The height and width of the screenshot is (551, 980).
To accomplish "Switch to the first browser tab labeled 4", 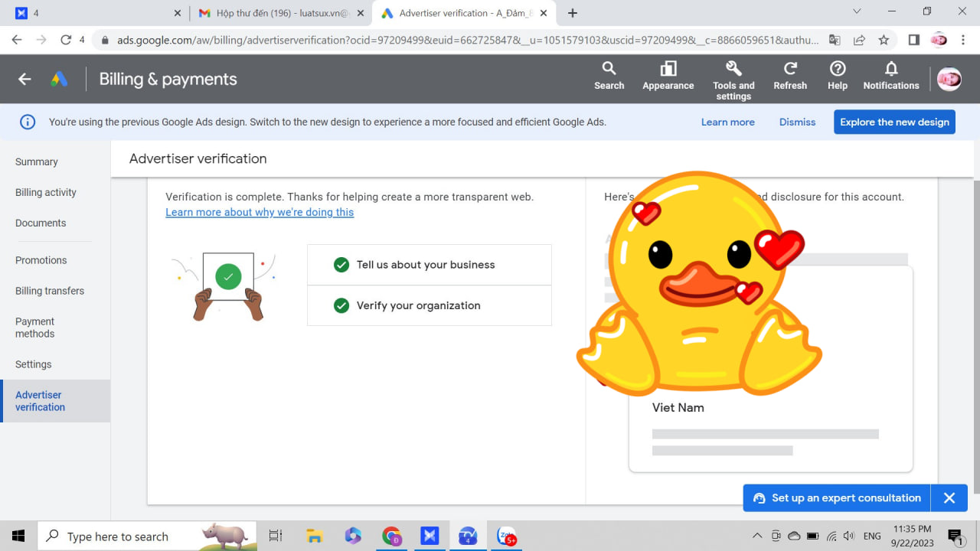I will click(x=100, y=13).
